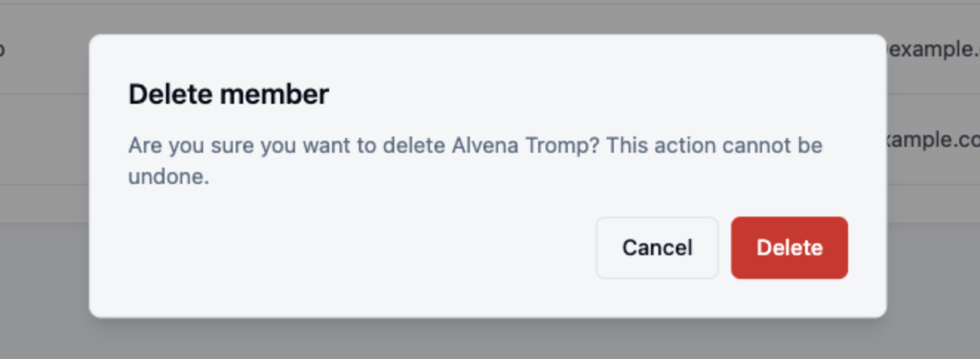Click the word "undone." in the message

169,178
